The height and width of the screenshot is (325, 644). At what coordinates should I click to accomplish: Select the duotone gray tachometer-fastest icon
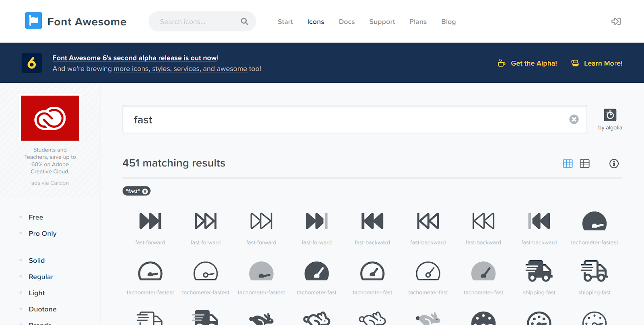coord(261,271)
